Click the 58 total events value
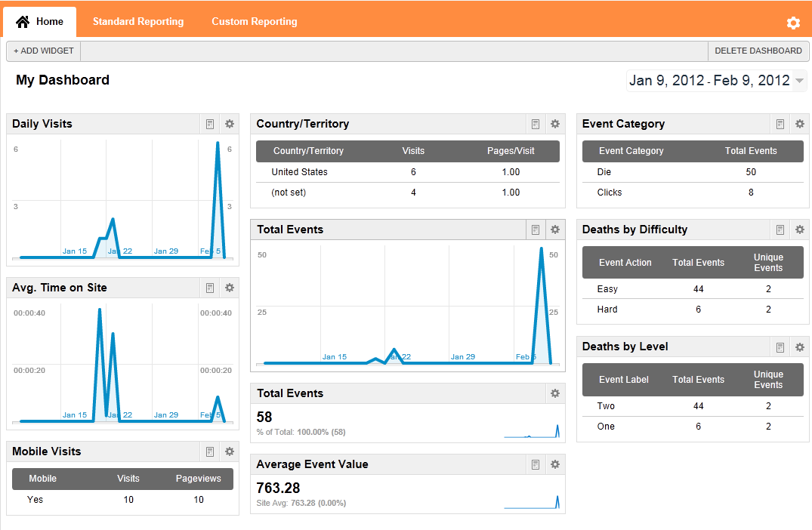Image resolution: width=812 pixels, height=530 pixels. pyautogui.click(x=264, y=418)
